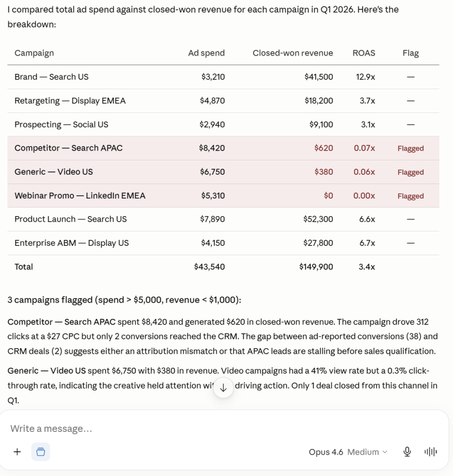Screen dimensions: 453x476
Task: Select Flagged label in Competitor Search APAC row
Action: (x=411, y=148)
